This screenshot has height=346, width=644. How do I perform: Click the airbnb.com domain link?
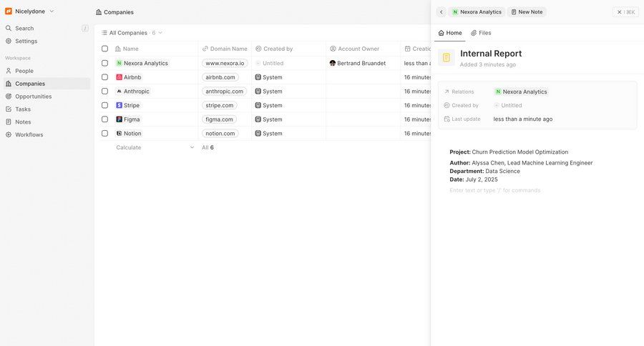(220, 77)
